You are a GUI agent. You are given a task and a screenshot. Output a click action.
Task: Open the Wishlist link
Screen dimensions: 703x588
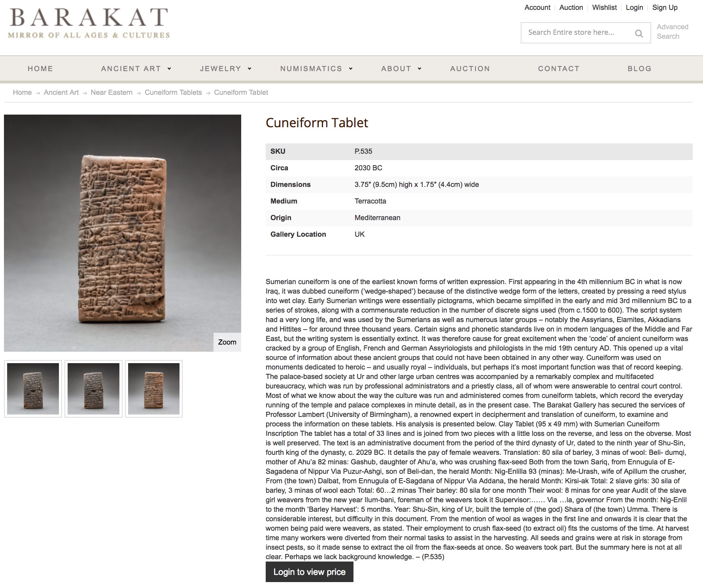click(x=604, y=8)
